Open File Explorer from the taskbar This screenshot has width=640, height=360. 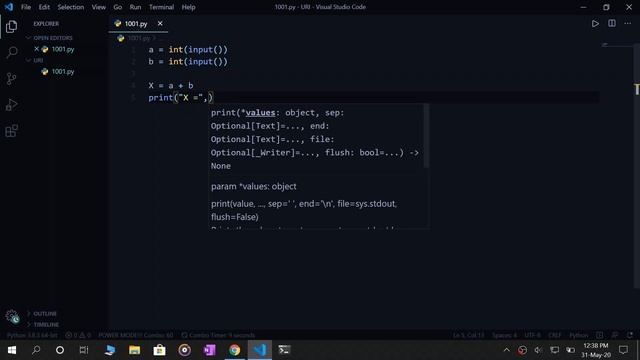135,350
